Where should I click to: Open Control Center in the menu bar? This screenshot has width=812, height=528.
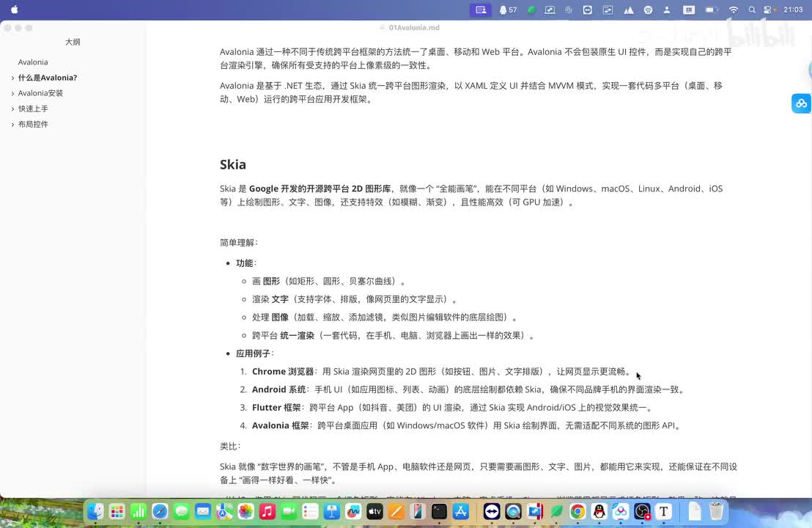(x=769, y=10)
